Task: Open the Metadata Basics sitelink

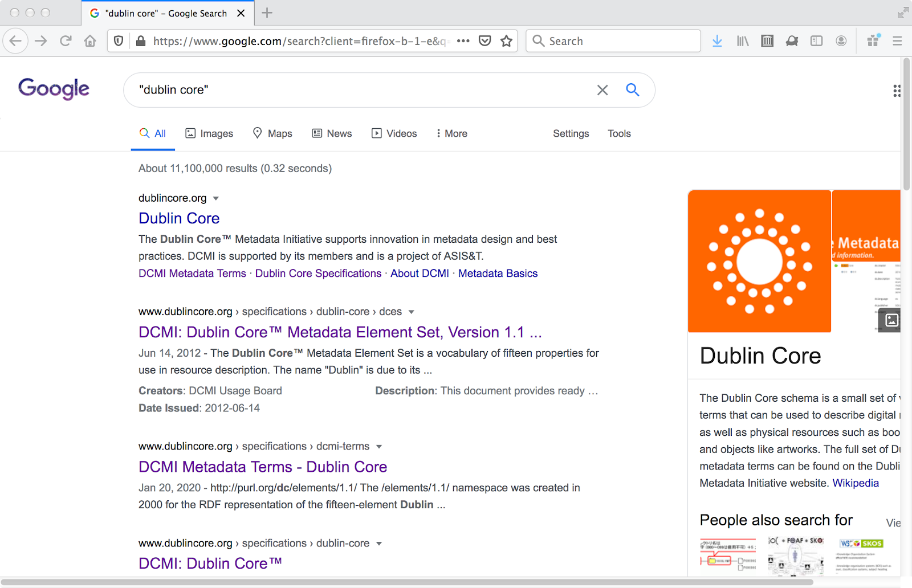Action: (498, 273)
